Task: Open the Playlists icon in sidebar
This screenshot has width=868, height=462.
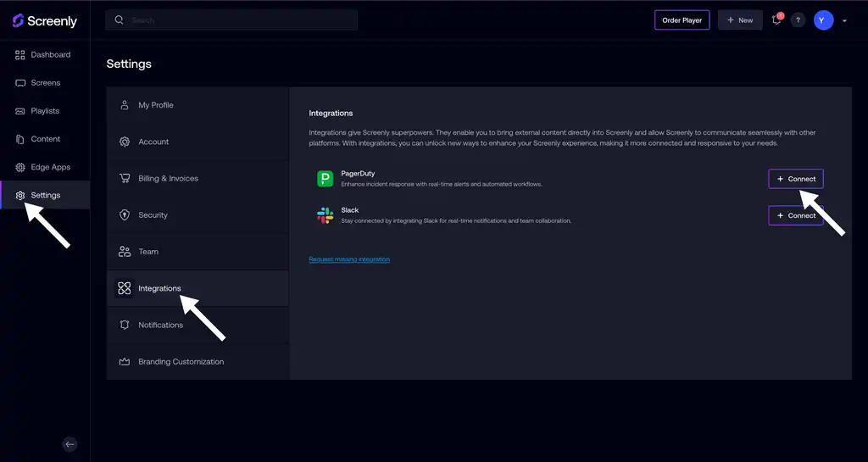Action: click(x=20, y=111)
